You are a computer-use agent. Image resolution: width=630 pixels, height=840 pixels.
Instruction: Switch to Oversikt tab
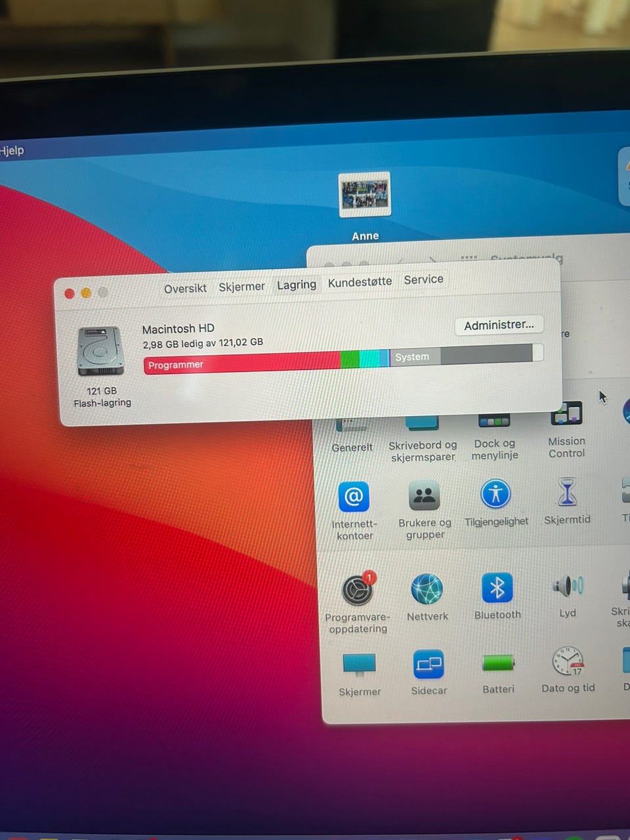coord(185,288)
